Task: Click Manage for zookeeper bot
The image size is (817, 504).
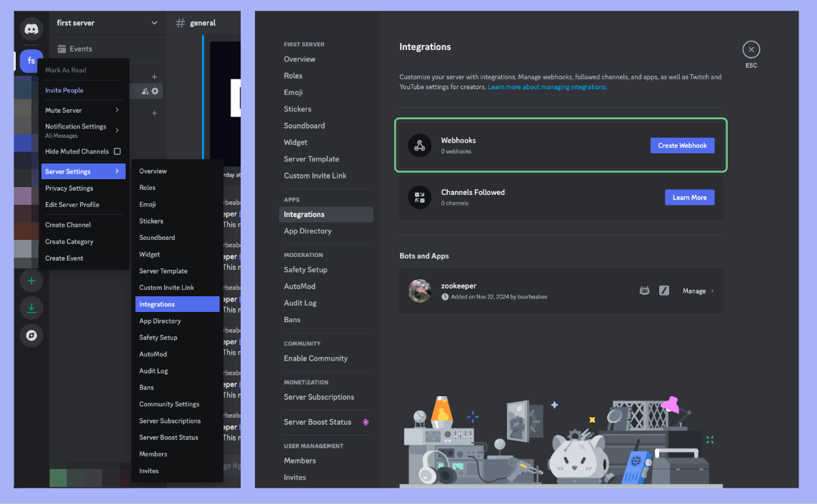Action: point(694,291)
